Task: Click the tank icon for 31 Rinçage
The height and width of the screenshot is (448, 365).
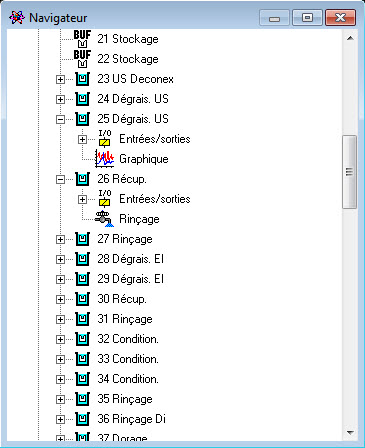Action: (x=82, y=319)
